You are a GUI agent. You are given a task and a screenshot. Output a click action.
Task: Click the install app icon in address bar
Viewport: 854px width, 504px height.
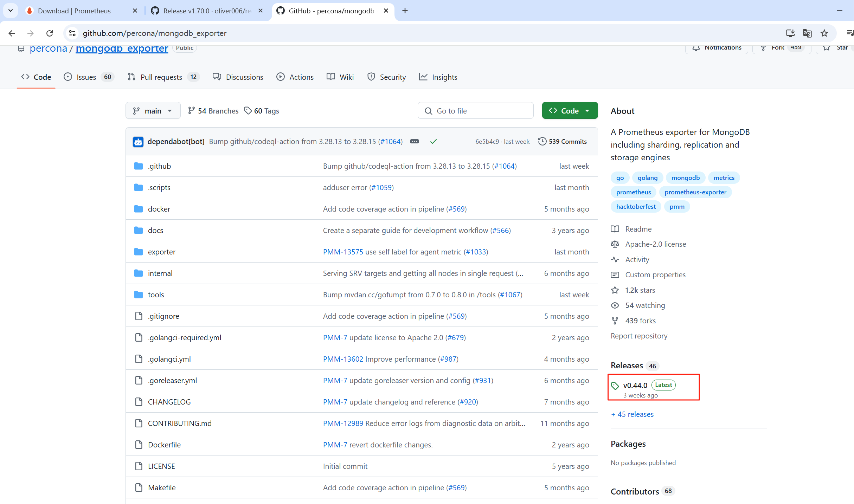(x=790, y=33)
